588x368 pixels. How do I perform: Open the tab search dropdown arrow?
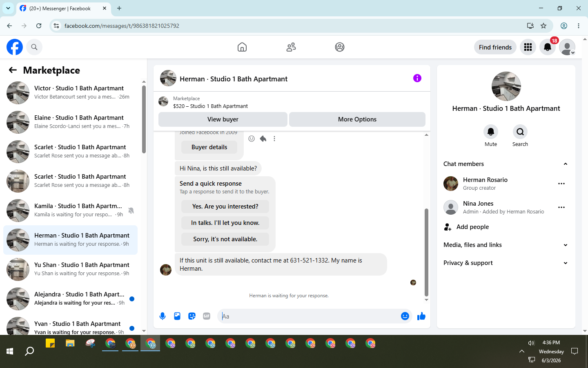(x=8, y=8)
